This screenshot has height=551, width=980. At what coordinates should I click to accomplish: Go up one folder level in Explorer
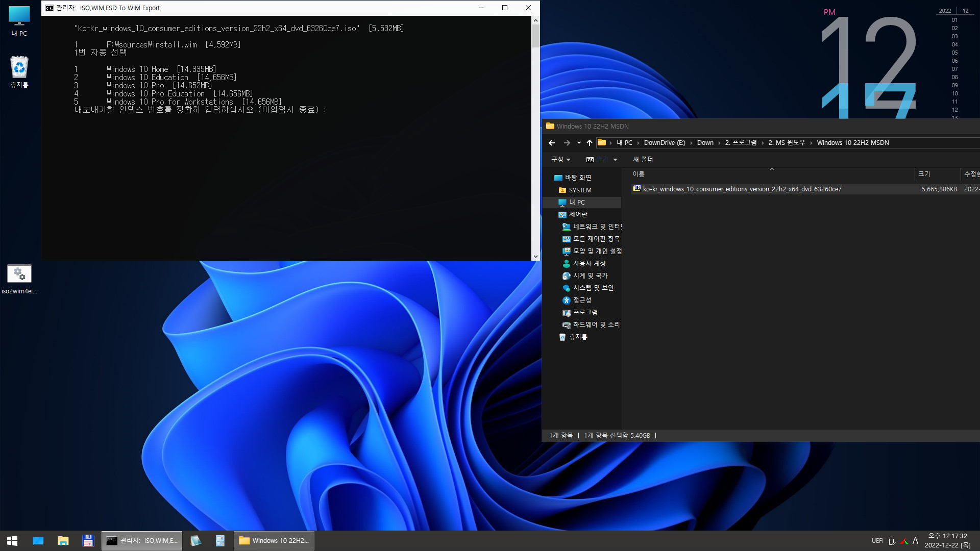590,143
